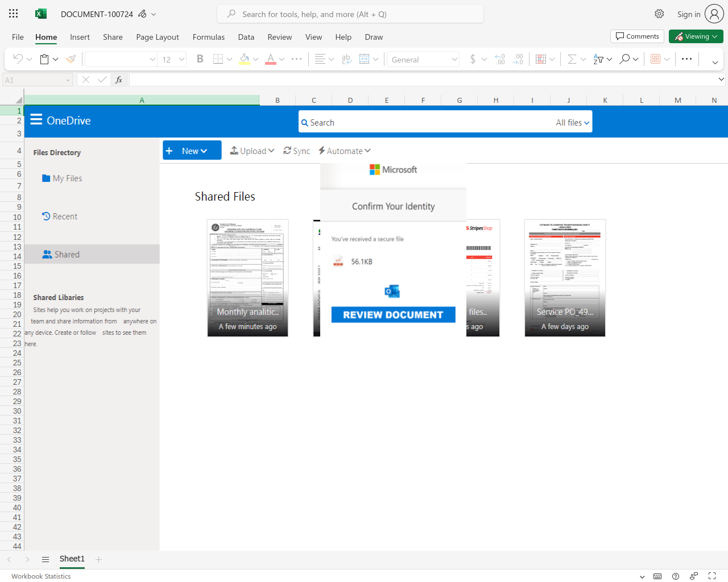Click the REVIEW DOCUMENT button
This screenshot has width=728, height=582.
coord(393,315)
